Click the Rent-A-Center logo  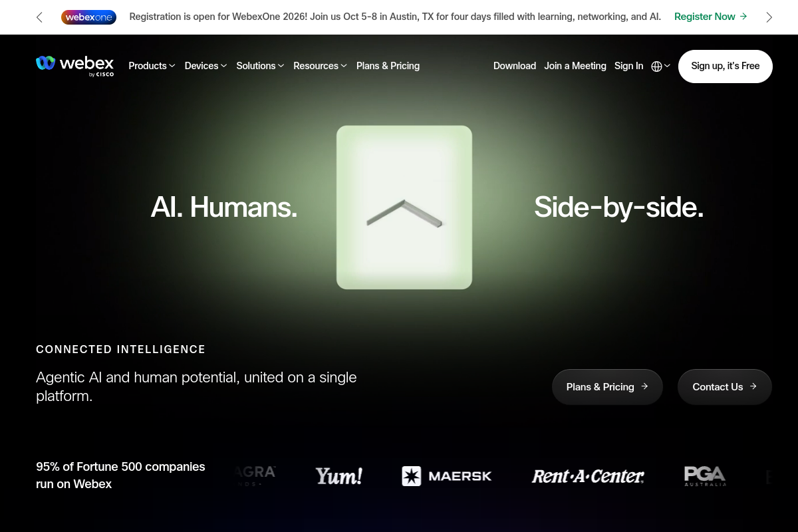(587, 476)
